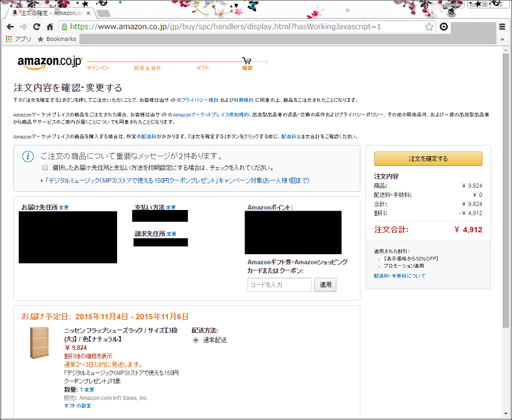
Task: Click the browser forward arrow
Action: (x=23, y=27)
